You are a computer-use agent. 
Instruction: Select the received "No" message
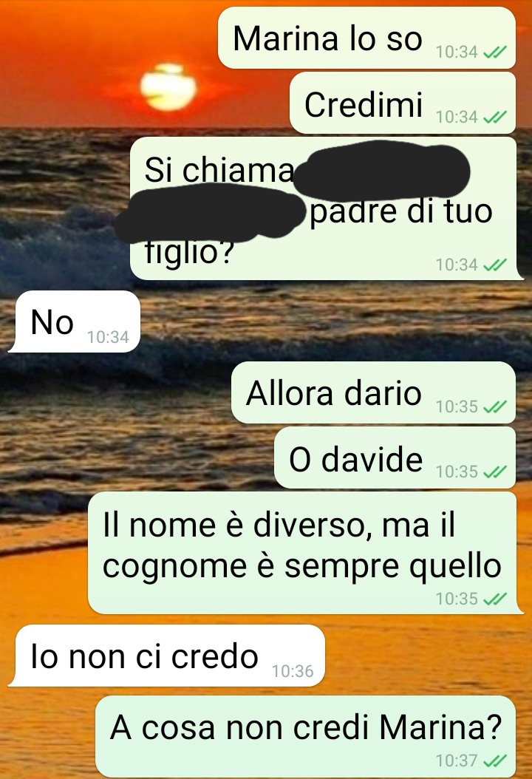75,322
